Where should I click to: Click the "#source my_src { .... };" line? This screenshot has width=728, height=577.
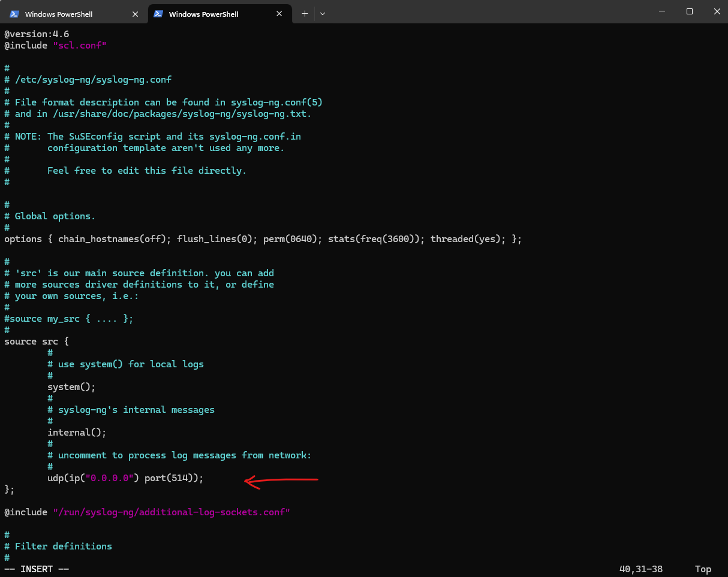coord(69,319)
